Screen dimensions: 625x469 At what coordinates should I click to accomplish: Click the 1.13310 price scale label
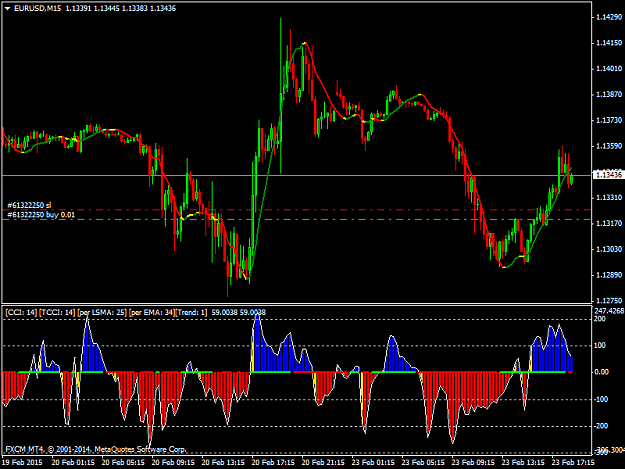coord(609,198)
